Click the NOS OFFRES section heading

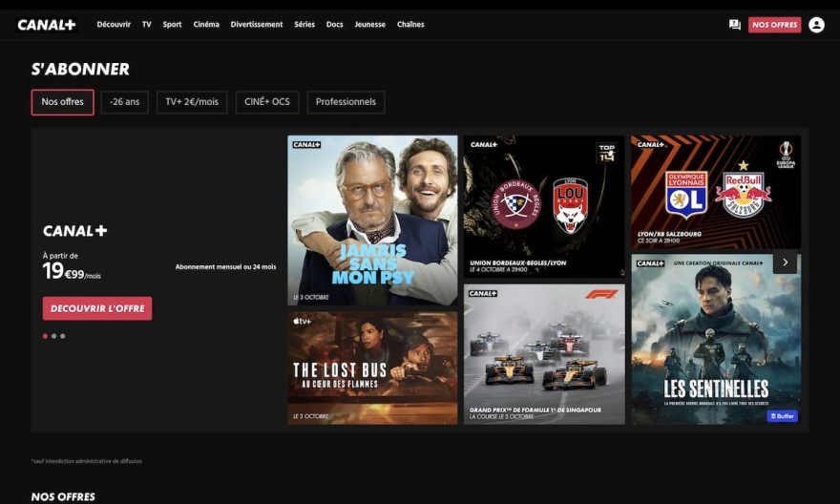[x=63, y=497]
